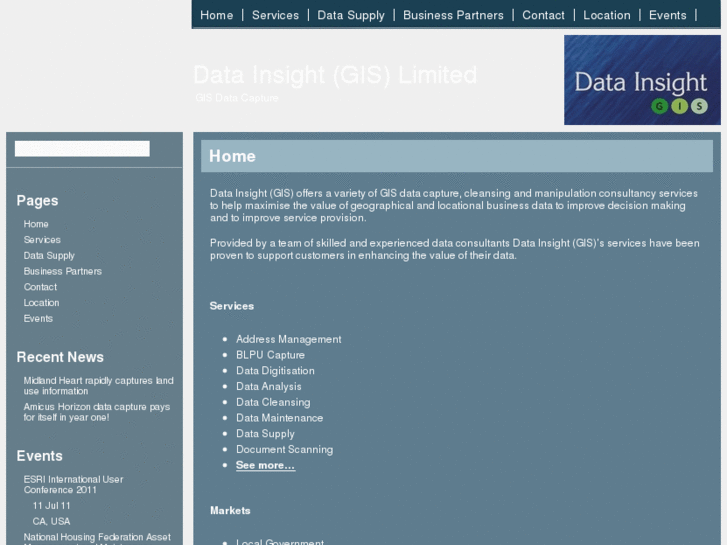Viewport: 727px width, 545px height.
Task: Open Home link in the Pages sidebar
Action: coord(36,224)
